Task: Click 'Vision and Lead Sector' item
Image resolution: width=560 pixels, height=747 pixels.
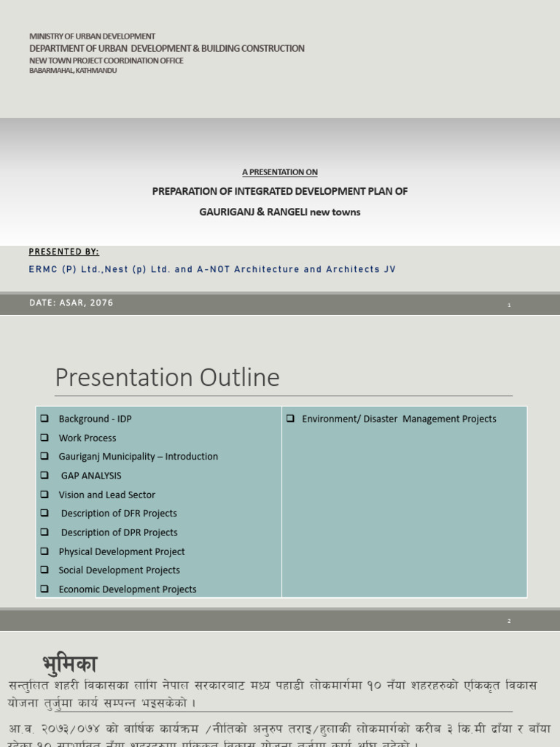Action: tap(107, 495)
